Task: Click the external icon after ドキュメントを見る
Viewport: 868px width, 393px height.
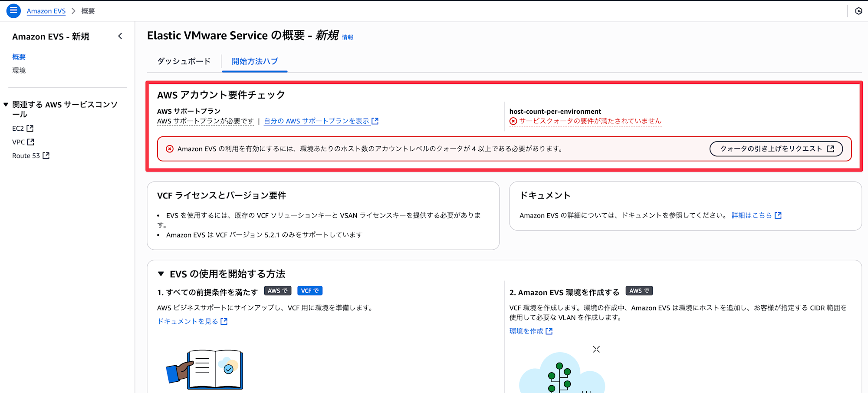Action: tap(224, 321)
